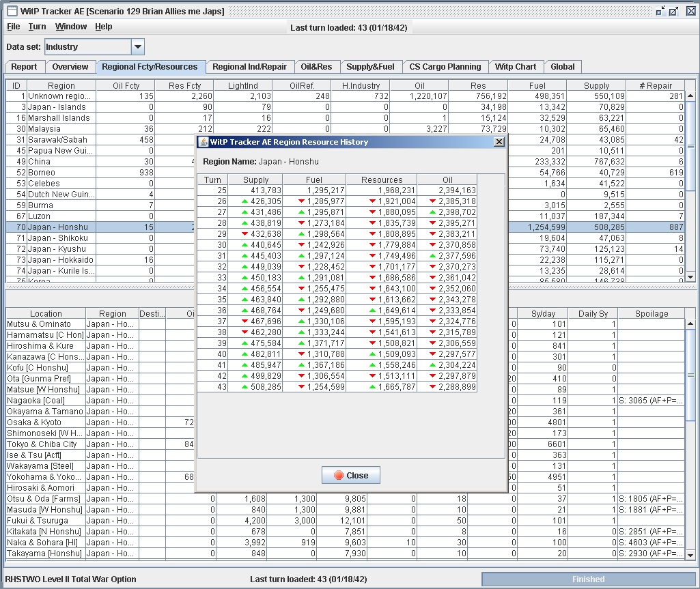Click the Java icon in history dialog title
The width and height of the screenshot is (700, 589).
click(204, 142)
